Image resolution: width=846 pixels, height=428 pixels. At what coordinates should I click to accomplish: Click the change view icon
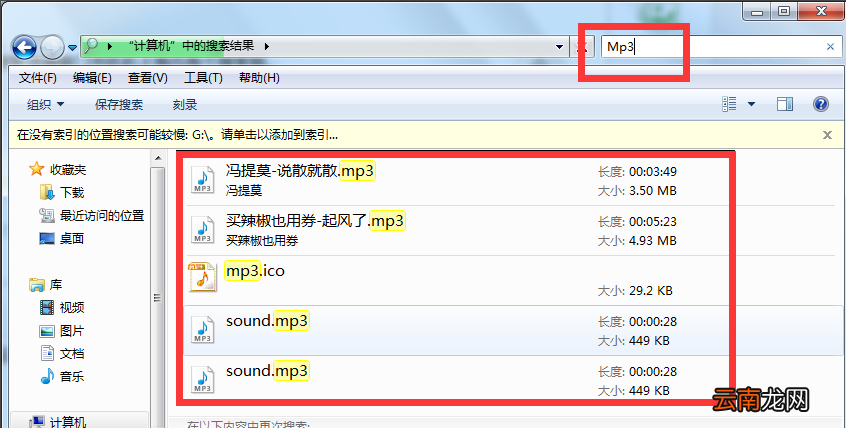tap(729, 104)
